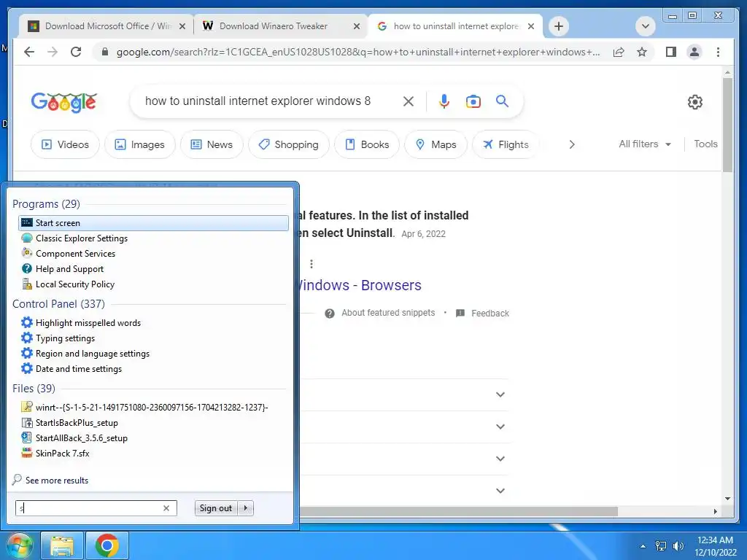This screenshot has width=747, height=560.
Task: Expand the arrow beside Sign out
Action: (x=246, y=508)
